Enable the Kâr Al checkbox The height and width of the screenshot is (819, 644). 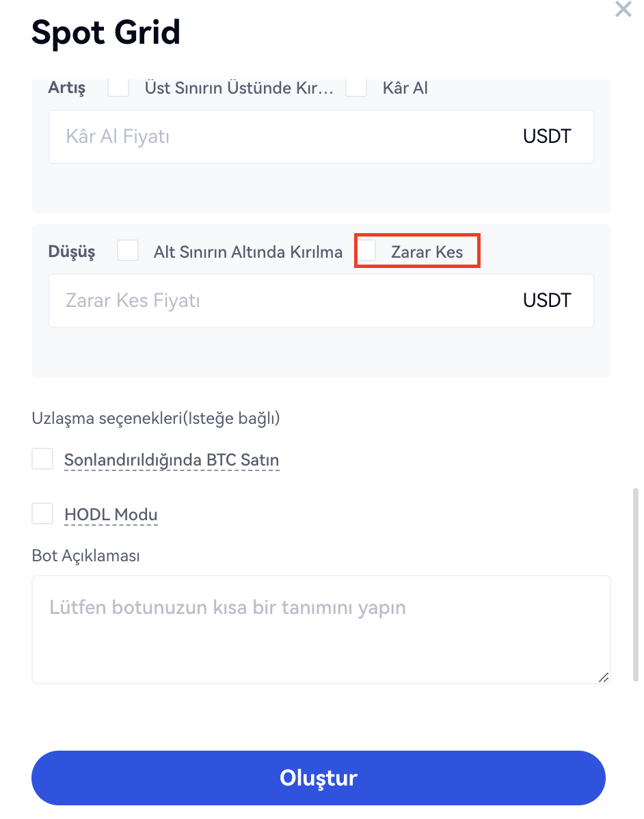[357, 88]
